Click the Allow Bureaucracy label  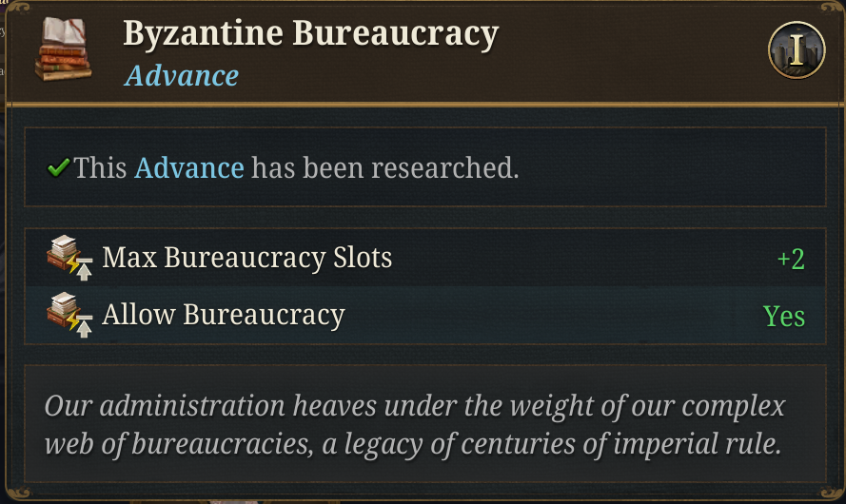pyautogui.click(x=223, y=315)
